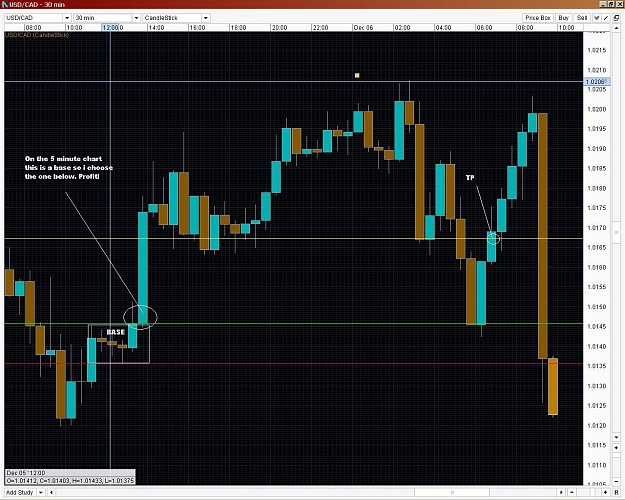Viewport: 625px width, 500px height.
Task: Click the Price Box button
Action: point(538,18)
